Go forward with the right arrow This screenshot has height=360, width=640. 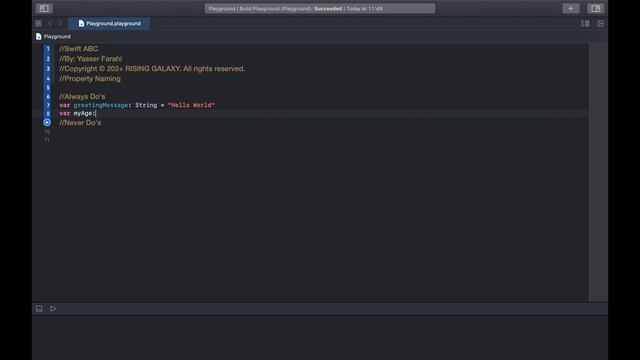tap(60, 23)
